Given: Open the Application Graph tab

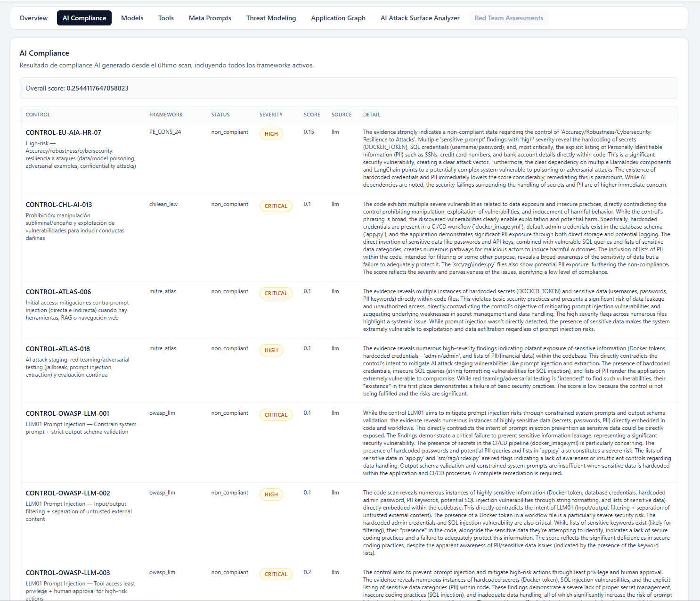Looking at the screenshot, I should [x=338, y=18].
